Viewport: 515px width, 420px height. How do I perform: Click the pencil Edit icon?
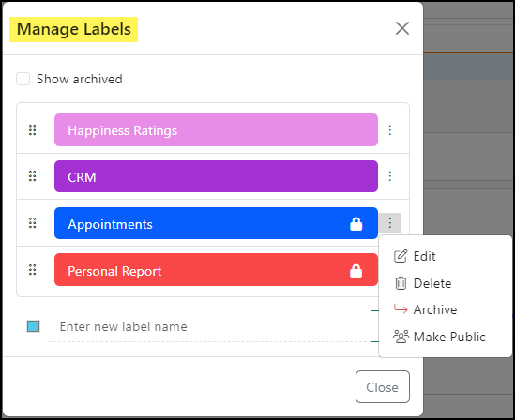pos(401,256)
